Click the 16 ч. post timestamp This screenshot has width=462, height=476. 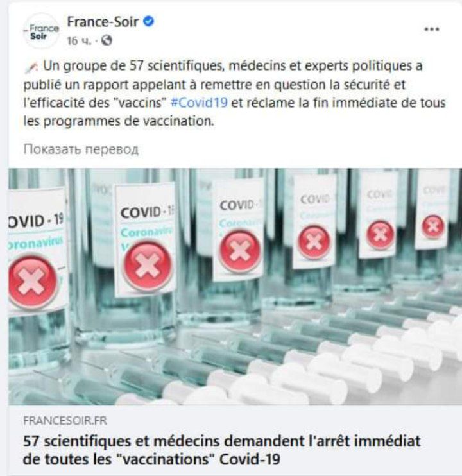[79, 40]
